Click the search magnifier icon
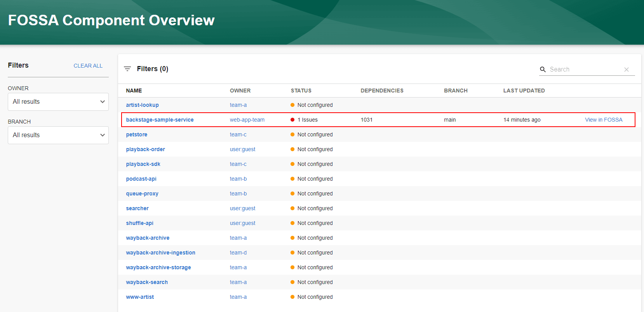The image size is (644, 312). tap(543, 69)
